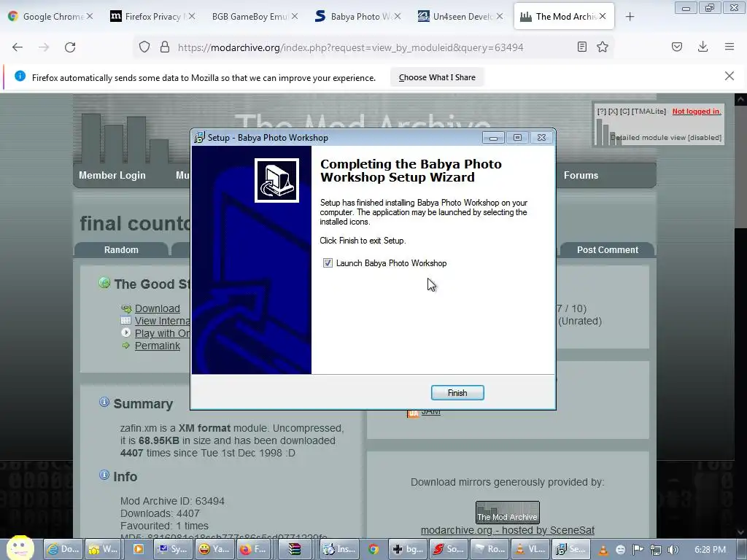Click the installer icon in the Setup title bar
The height and width of the screenshot is (560, 747).
tap(199, 138)
